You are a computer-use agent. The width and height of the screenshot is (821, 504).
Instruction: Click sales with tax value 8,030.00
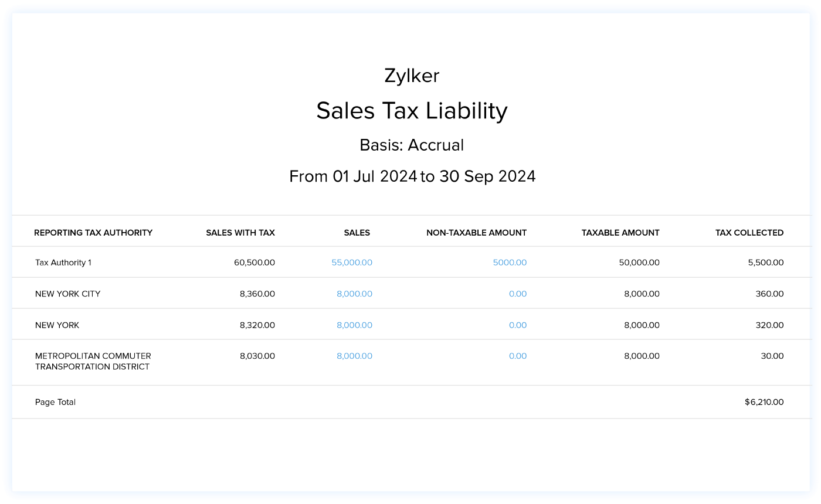click(x=257, y=356)
